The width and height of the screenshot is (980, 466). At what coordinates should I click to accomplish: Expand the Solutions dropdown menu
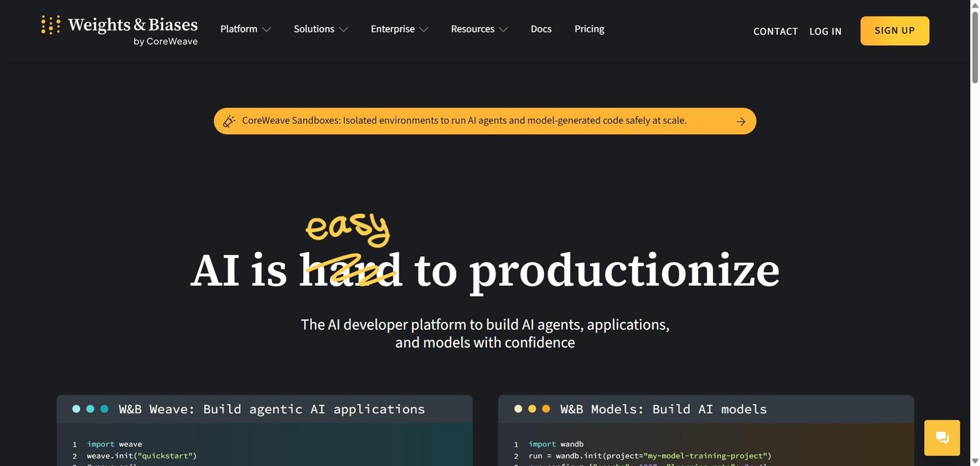coord(321,29)
